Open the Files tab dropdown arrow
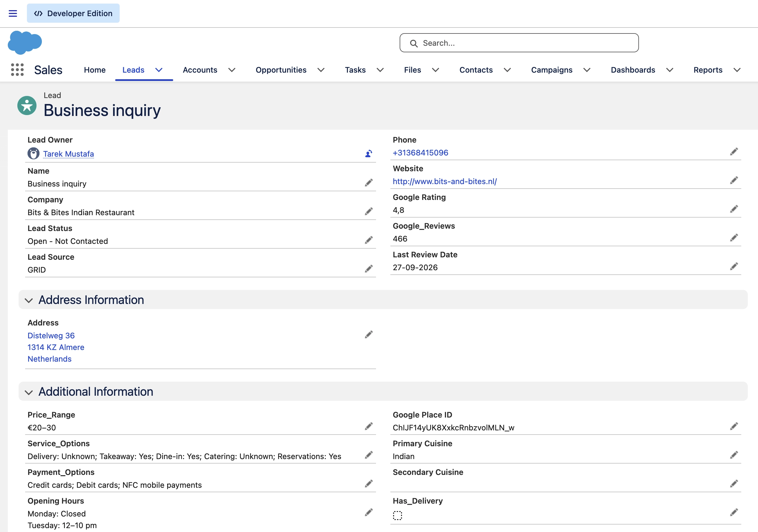This screenshot has height=532, width=758. pos(436,70)
